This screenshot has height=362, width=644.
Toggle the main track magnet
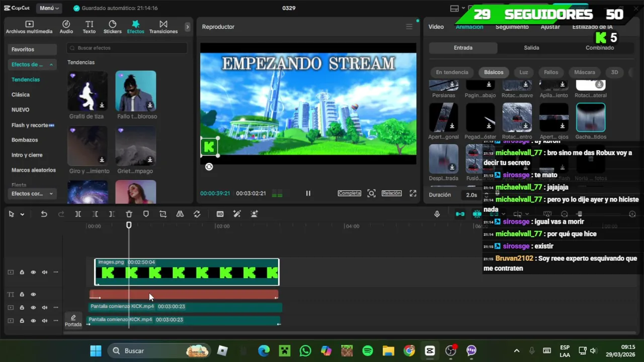460,214
